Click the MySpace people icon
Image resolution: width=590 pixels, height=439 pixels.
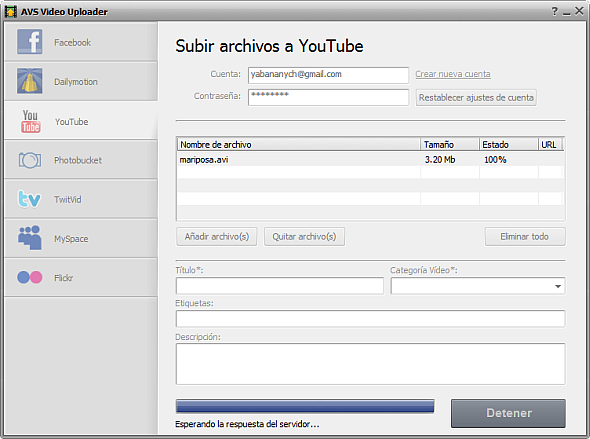click(x=29, y=238)
